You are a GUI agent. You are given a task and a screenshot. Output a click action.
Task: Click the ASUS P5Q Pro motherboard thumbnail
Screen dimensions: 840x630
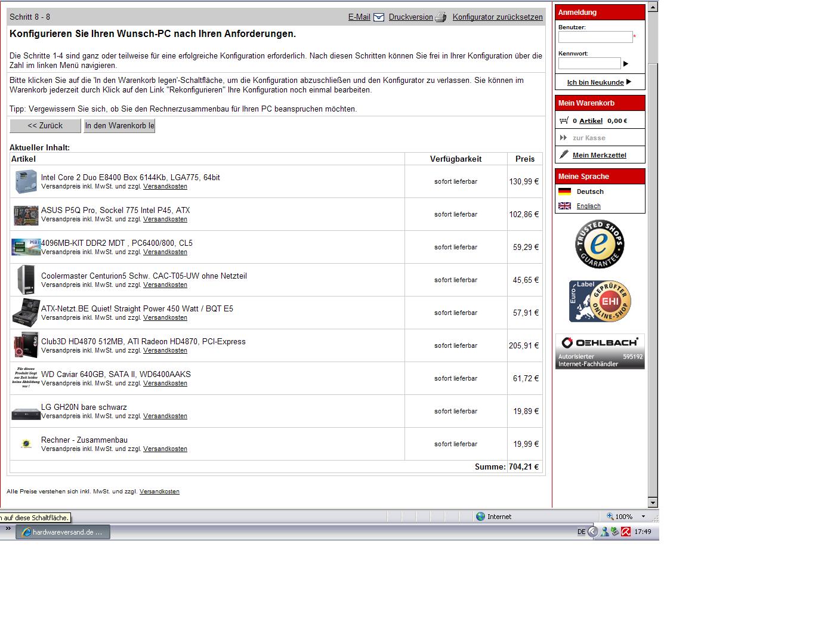[x=26, y=215]
